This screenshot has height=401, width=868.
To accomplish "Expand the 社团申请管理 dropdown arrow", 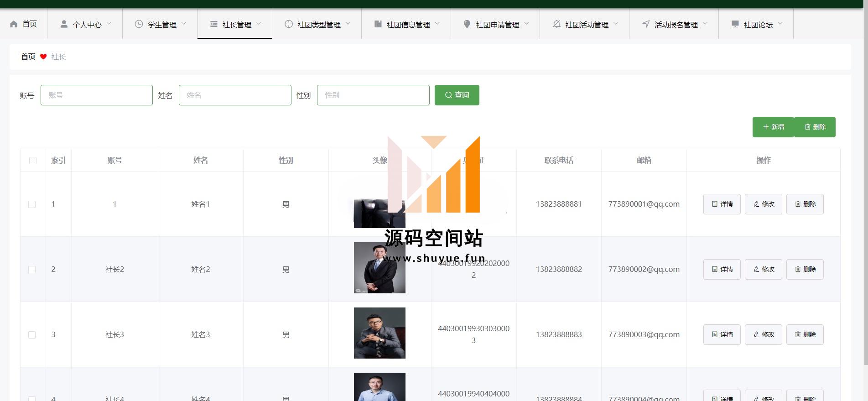I will coord(526,23).
